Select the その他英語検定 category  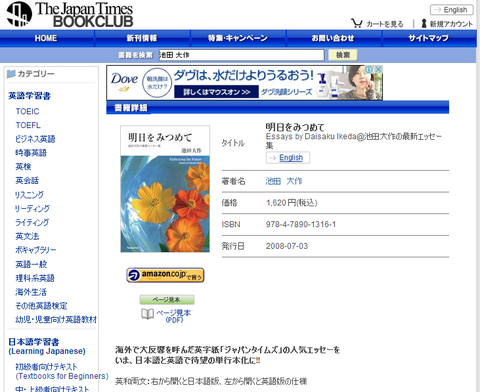click(41, 306)
